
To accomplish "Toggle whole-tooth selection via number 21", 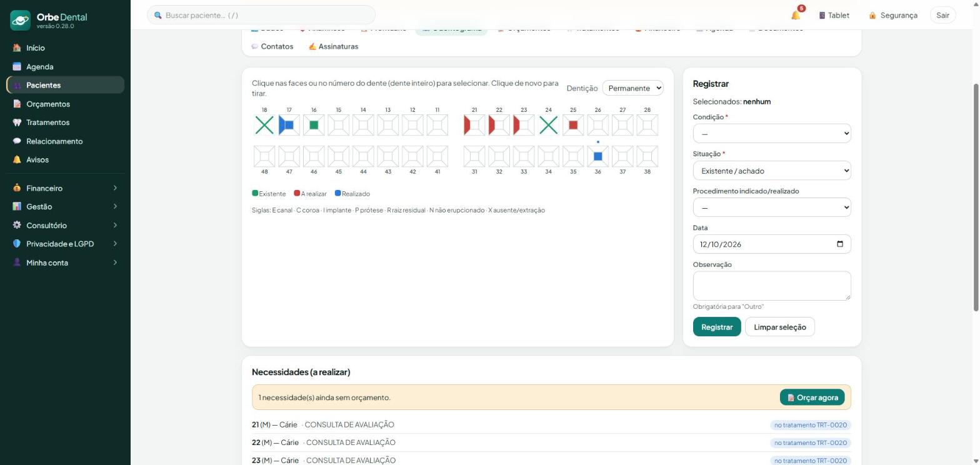I will 474,110.
